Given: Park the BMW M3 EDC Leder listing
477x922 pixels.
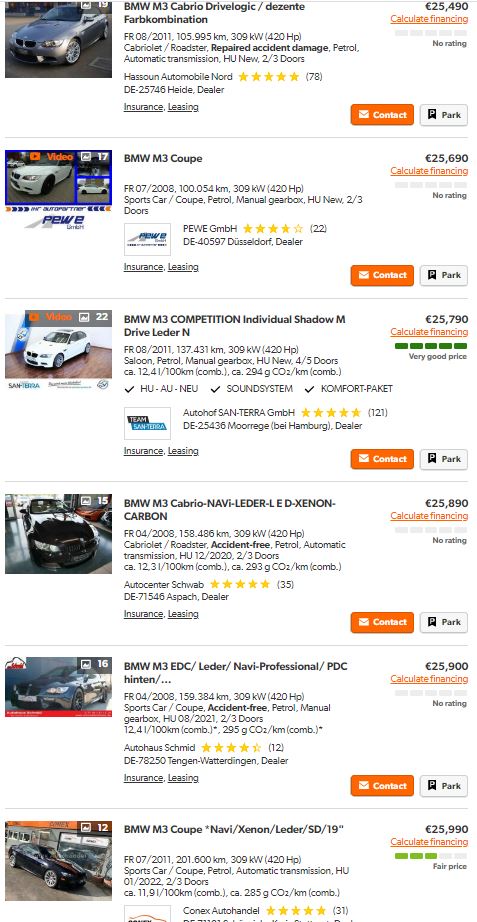Looking at the screenshot, I should (443, 786).
